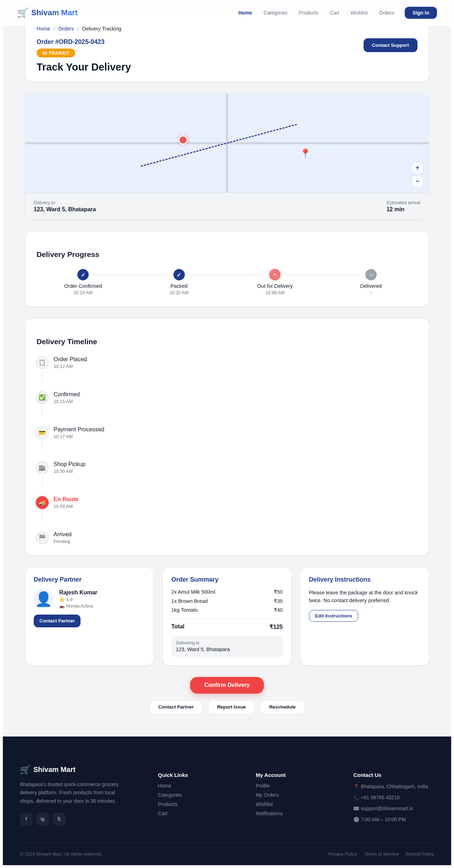Click the Reschedule button
Viewport: 454px width, 868px height.
pos(282,707)
